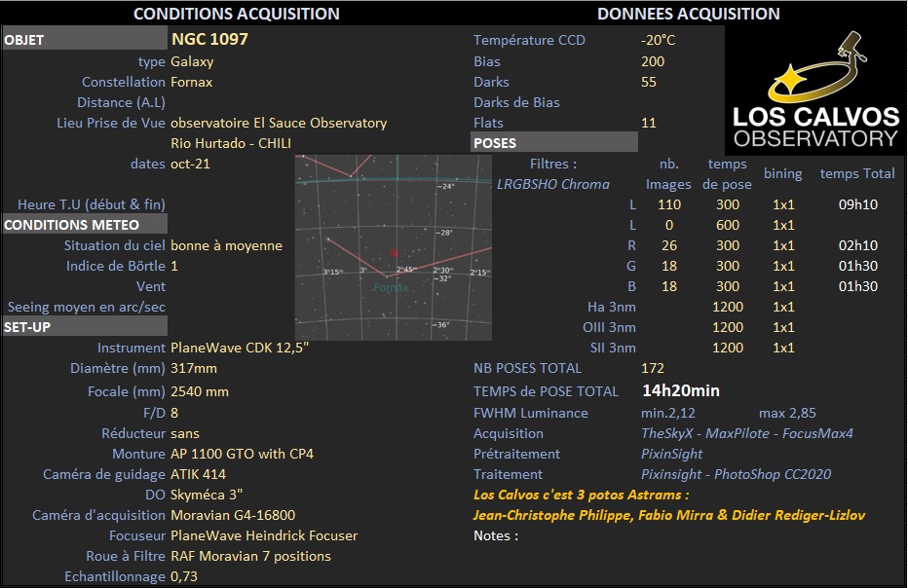Click the Notes : field

[x=496, y=535]
